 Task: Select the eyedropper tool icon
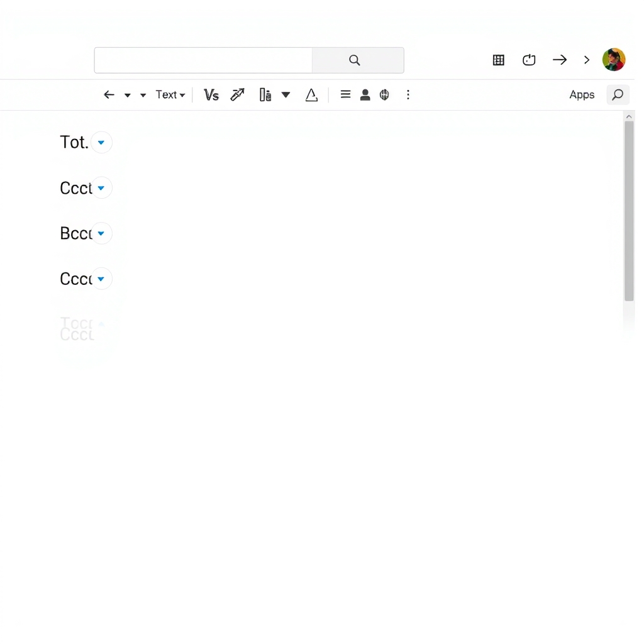(237, 95)
